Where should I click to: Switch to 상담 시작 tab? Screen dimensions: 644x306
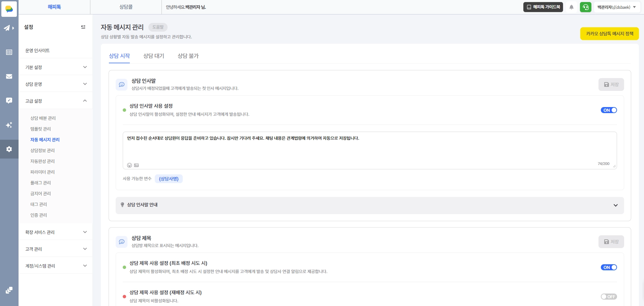pyautogui.click(x=119, y=56)
